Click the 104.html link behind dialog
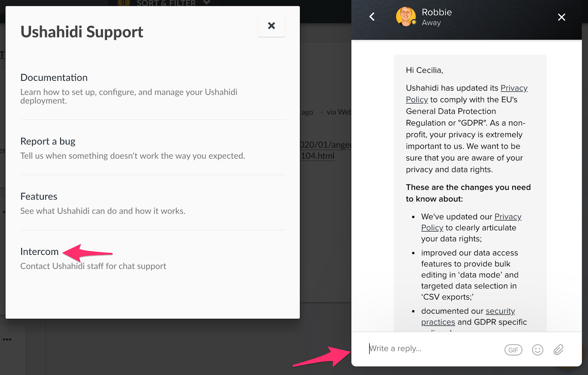588x375 pixels. click(x=318, y=156)
